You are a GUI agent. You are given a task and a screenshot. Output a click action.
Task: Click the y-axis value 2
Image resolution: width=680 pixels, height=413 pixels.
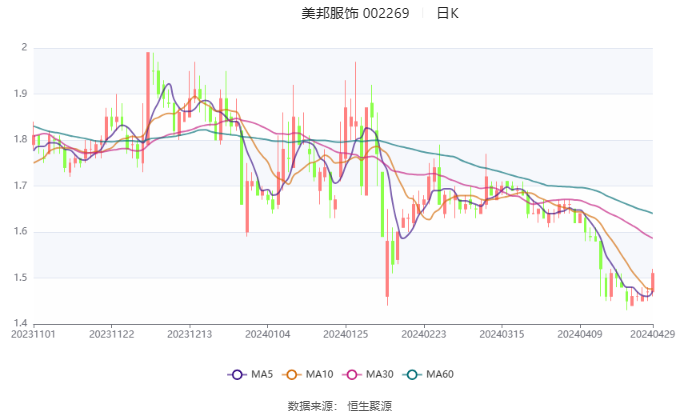click(x=24, y=47)
